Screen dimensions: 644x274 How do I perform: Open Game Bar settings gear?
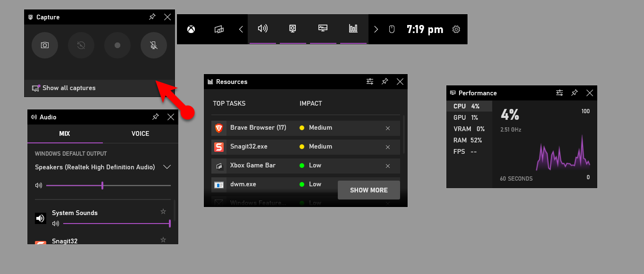[456, 29]
